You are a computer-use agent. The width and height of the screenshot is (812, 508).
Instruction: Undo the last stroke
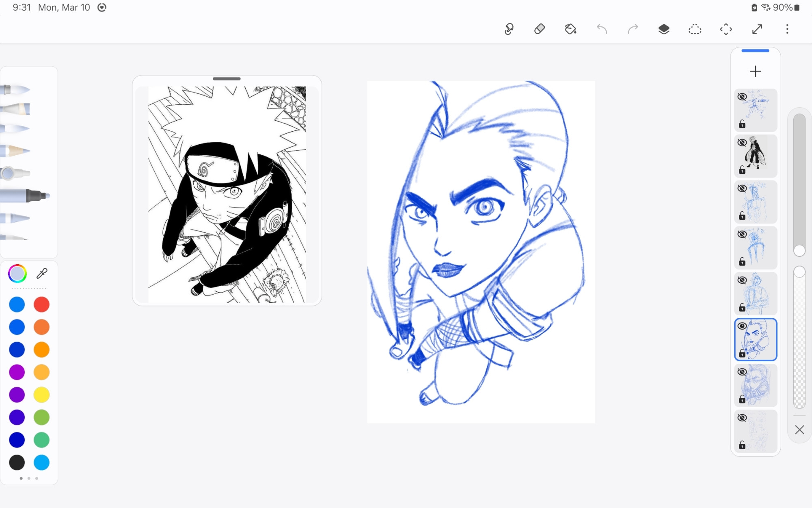coord(602,29)
